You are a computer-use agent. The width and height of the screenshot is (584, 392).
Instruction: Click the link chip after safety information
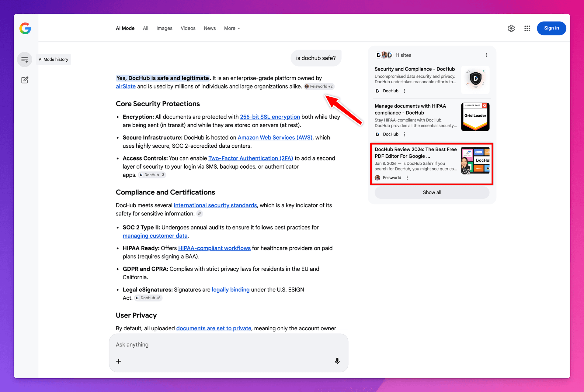(200, 214)
